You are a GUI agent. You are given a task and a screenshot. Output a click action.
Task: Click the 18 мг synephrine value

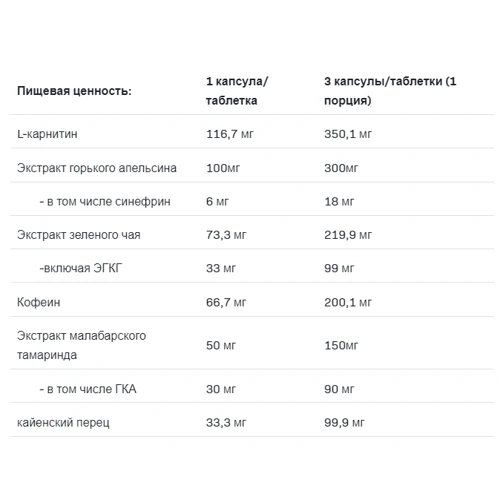[x=339, y=202]
